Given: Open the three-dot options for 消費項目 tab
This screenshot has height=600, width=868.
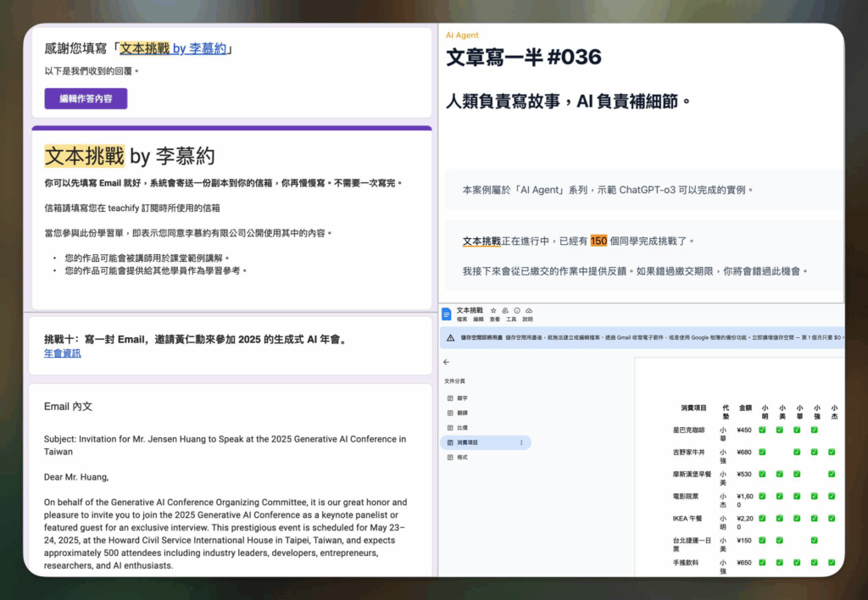Looking at the screenshot, I should 520,442.
